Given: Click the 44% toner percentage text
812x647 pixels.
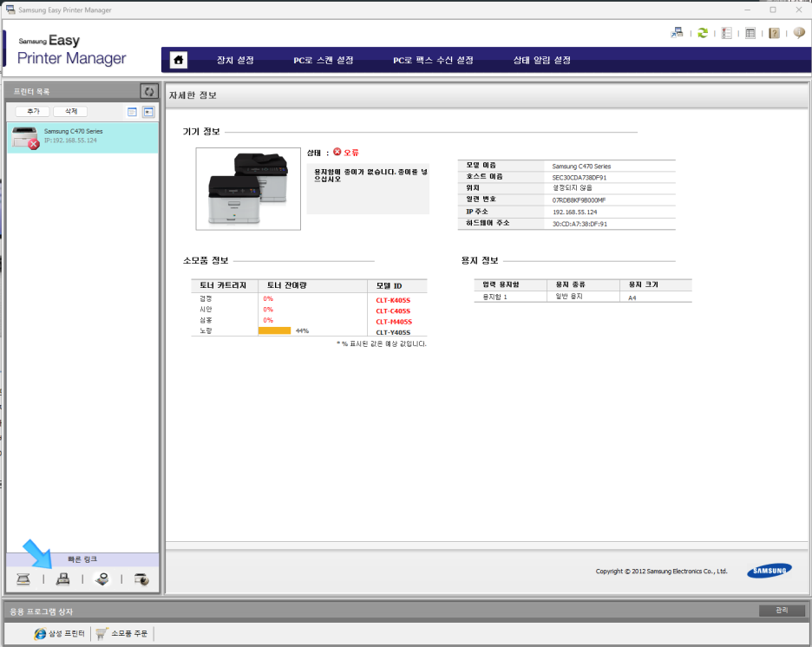Looking at the screenshot, I should [x=302, y=330].
